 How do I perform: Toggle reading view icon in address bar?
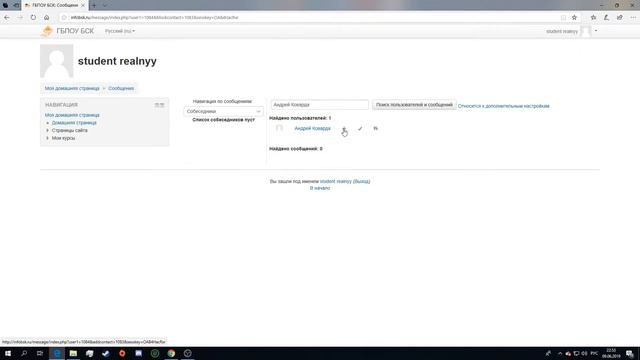tap(563, 18)
